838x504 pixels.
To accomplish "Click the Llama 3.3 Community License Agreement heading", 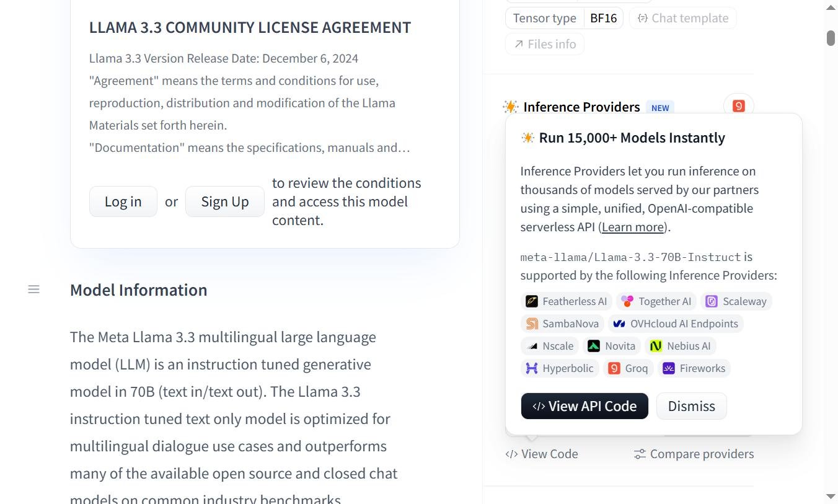I will [x=250, y=27].
